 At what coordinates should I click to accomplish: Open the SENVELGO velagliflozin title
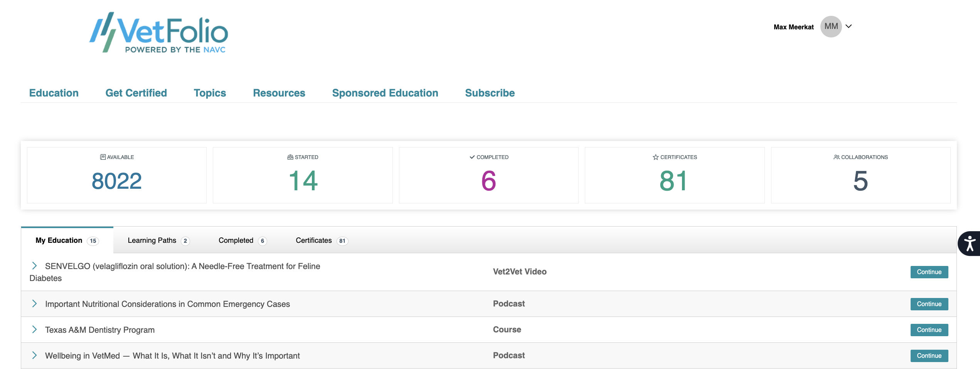[175, 272]
